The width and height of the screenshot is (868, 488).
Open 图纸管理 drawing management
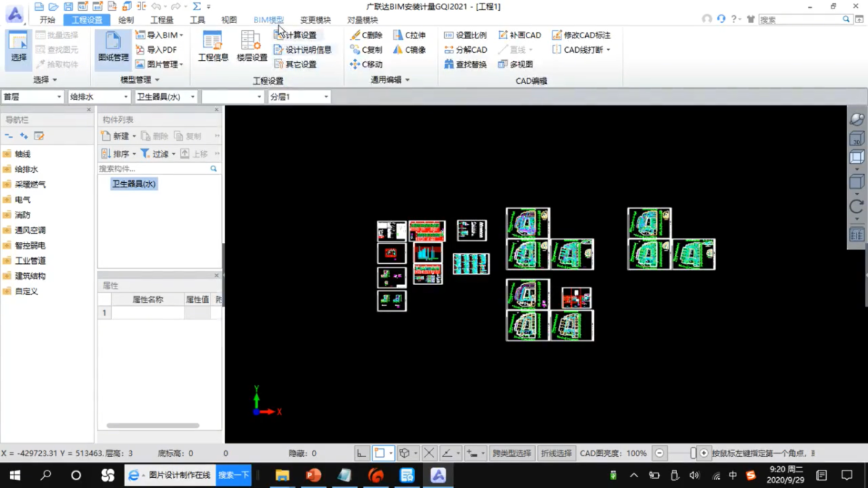pos(113,48)
